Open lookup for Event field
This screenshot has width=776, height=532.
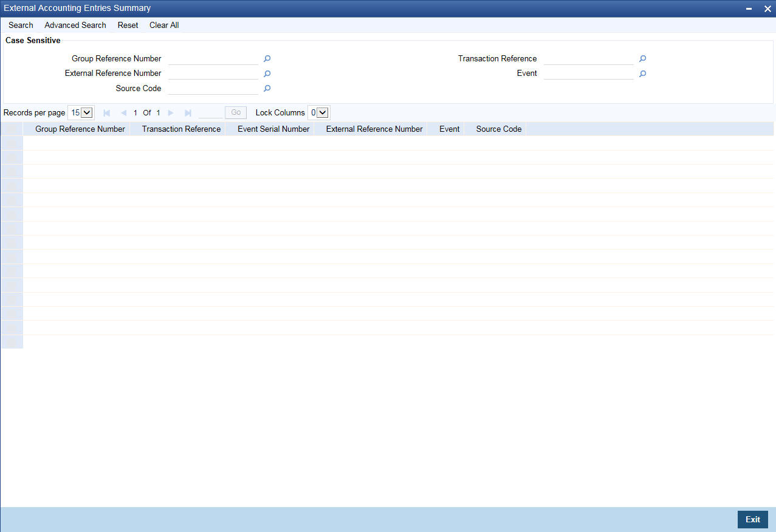(x=642, y=73)
